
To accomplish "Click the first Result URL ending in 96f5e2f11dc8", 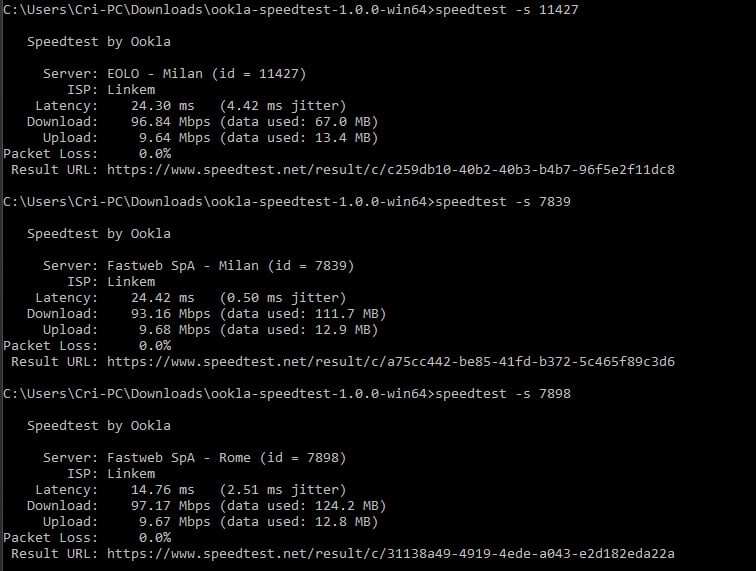I will pos(391,170).
